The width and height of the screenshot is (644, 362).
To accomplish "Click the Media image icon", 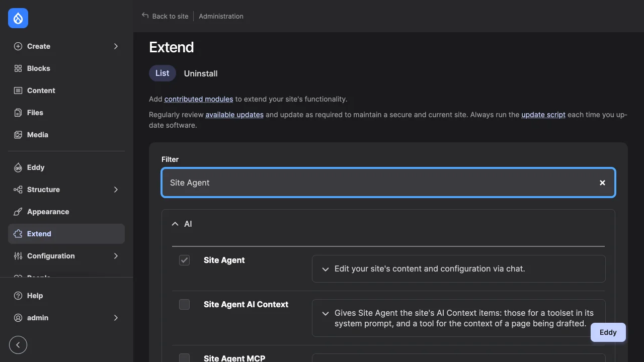I will (x=18, y=135).
